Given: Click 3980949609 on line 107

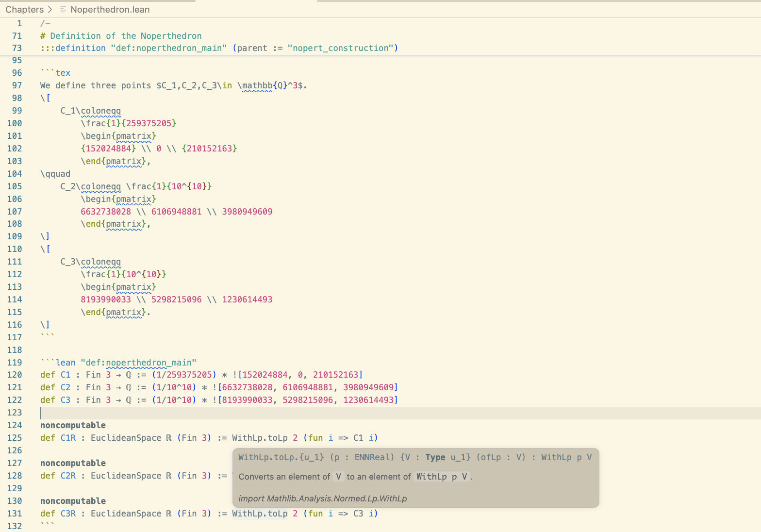Looking at the screenshot, I should point(247,212).
